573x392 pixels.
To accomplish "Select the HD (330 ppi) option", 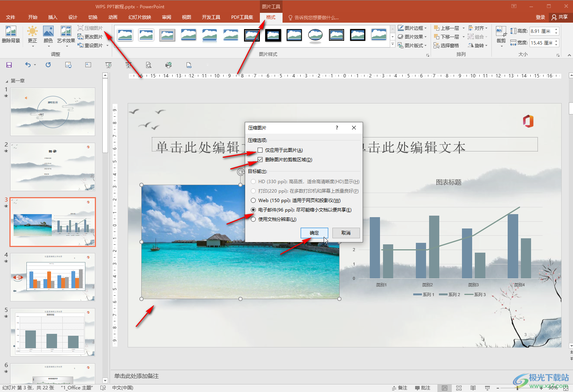I will (x=305, y=181).
